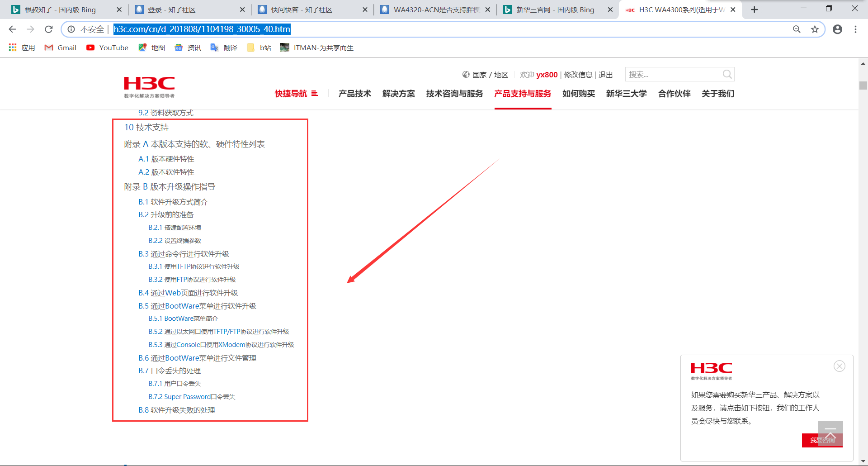
Task: Click the yx800 username link
Action: coord(547,75)
